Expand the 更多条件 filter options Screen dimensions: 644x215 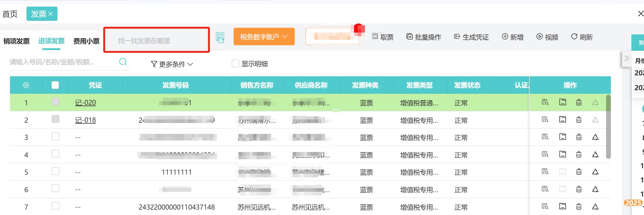[x=172, y=64]
